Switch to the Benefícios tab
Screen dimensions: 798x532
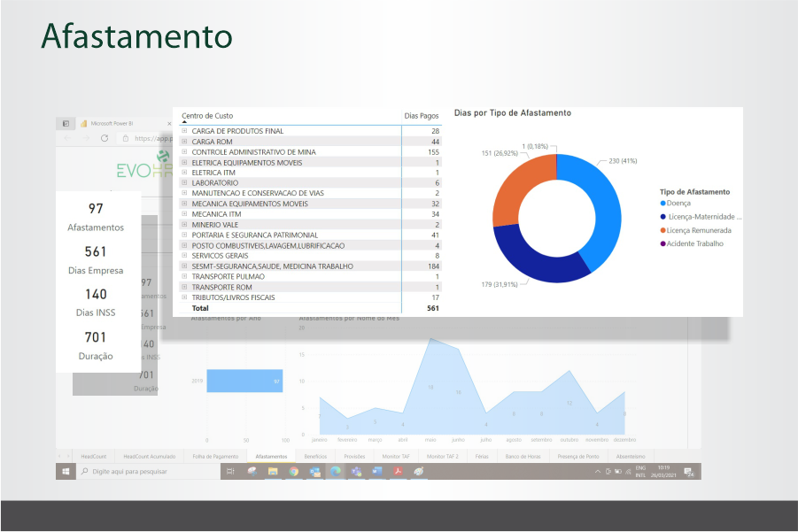click(x=315, y=456)
